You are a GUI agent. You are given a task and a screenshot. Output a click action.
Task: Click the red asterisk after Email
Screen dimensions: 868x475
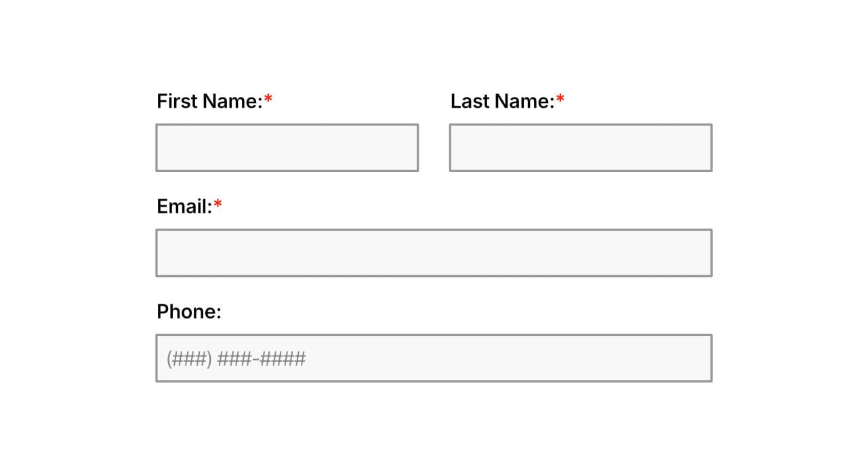click(x=220, y=203)
